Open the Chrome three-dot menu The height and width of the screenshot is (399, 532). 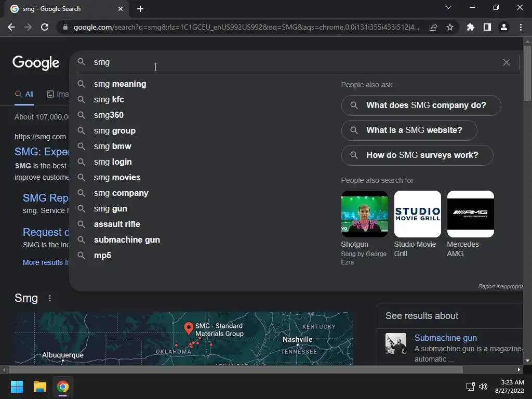[x=521, y=27]
